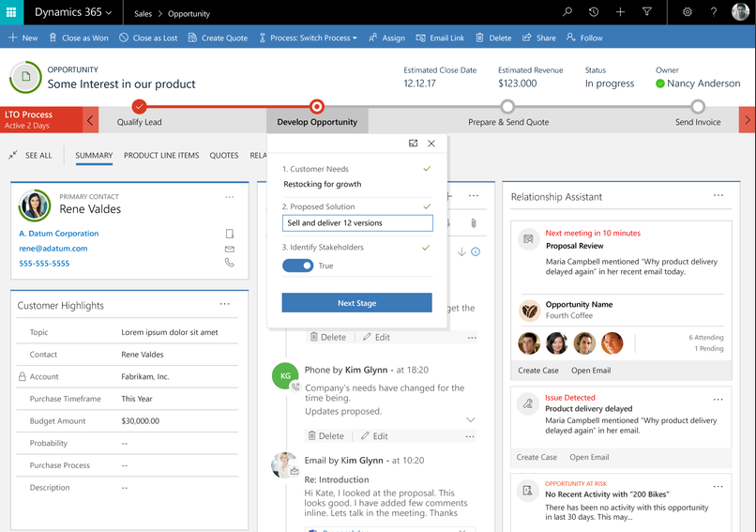
Task: Edit the Proposed Solution text field
Action: tap(357, 222)
